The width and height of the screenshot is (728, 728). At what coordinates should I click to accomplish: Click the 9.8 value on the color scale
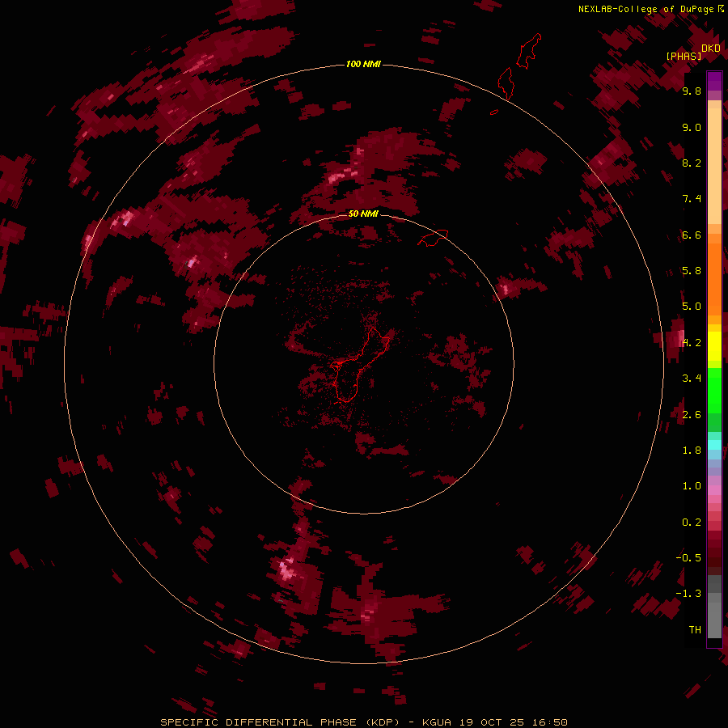pyautogui.click(x=692, y=91)
